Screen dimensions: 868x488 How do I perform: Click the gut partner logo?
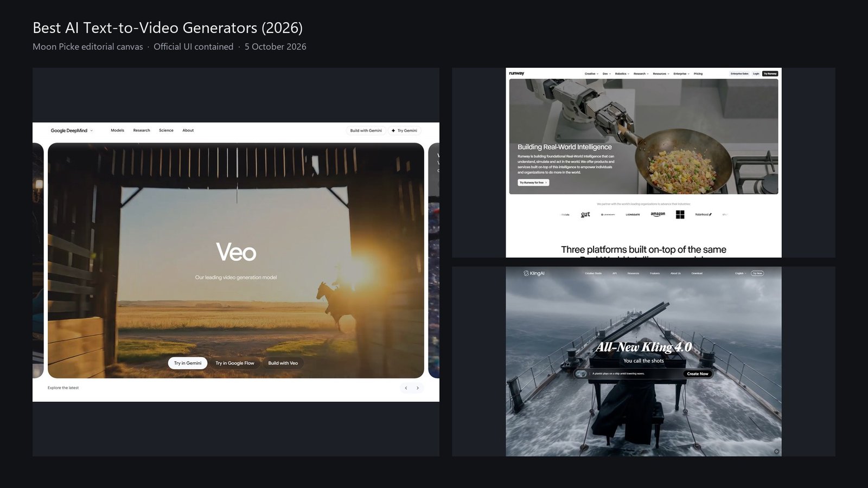pos(585,214)
